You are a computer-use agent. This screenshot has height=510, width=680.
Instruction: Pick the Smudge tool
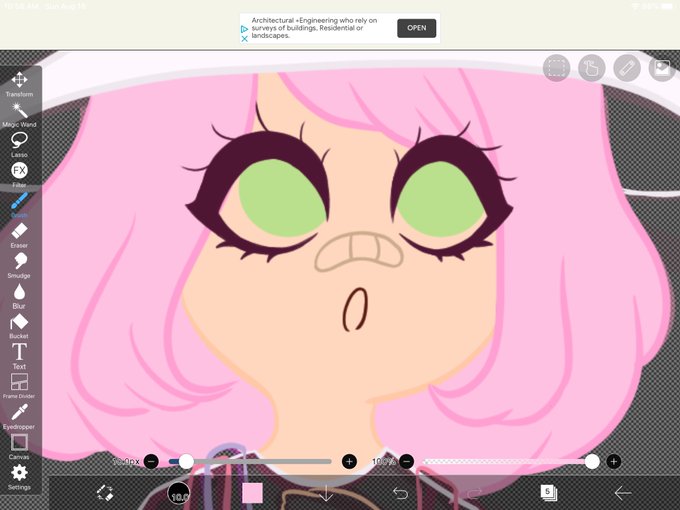(20, 265)
